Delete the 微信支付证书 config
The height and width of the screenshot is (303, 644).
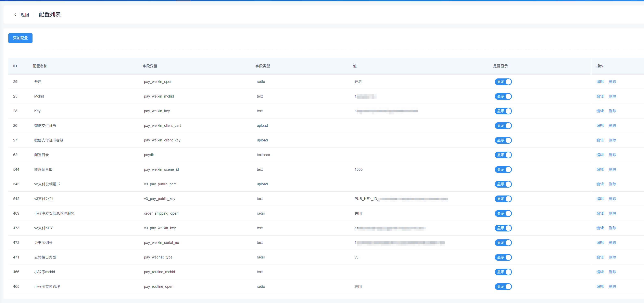click(x=612, y=126)
